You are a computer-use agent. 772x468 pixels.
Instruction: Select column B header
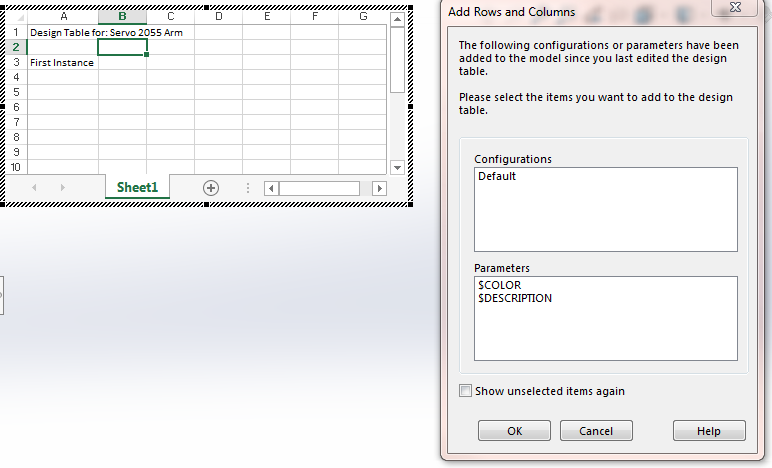[122, 17]
